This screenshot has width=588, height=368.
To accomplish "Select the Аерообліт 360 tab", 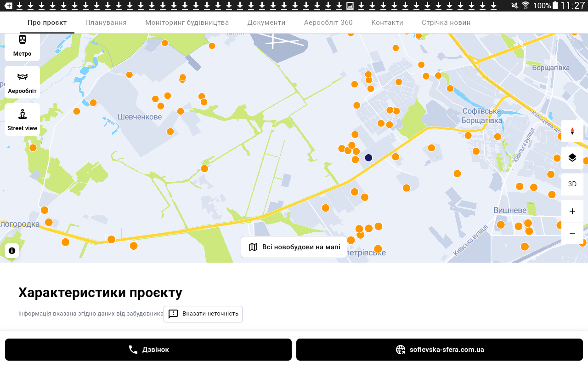I will (x=328, y=23).
